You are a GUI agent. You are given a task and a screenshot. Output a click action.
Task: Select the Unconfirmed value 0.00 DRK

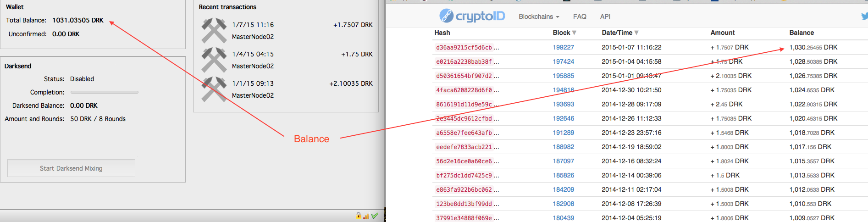(66, 34)
